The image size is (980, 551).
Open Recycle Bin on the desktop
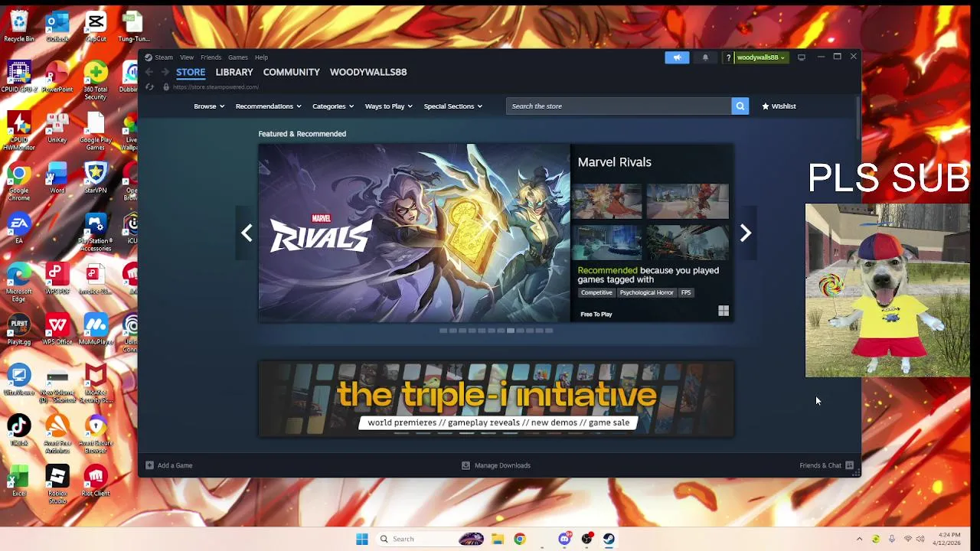click(18, 26)
